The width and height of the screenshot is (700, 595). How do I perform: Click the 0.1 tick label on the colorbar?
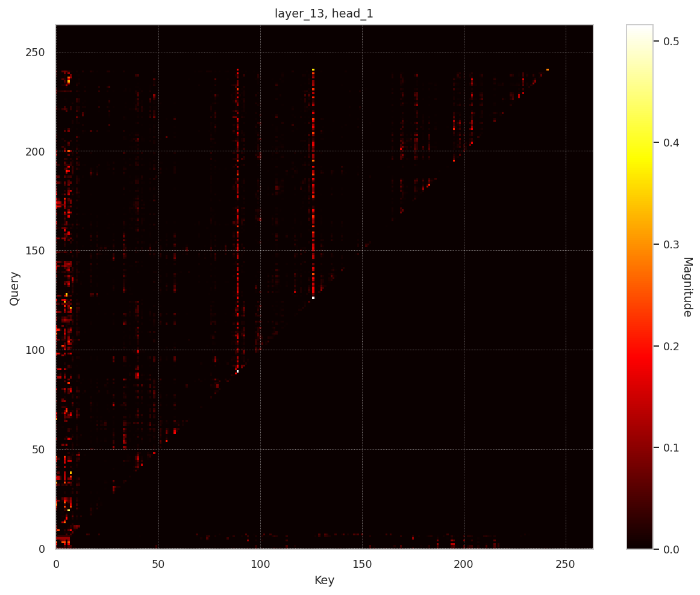pos(669,447)
